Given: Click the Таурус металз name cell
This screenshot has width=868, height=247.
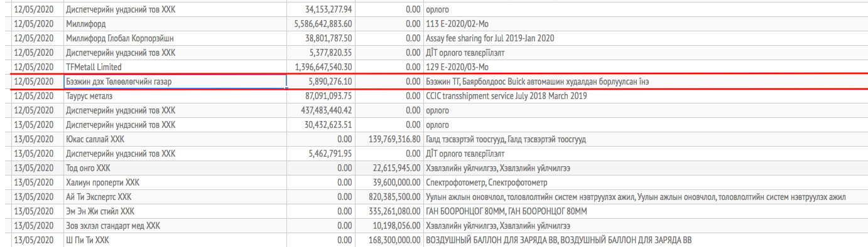Looking at the screenshot, I should point(175,96).
